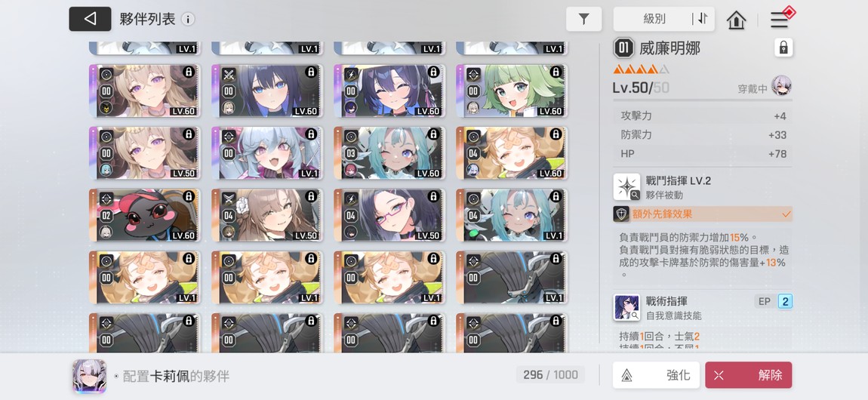Switch sort order arrows next to 級別
This screenshot has height=400, width=868.
703,19
